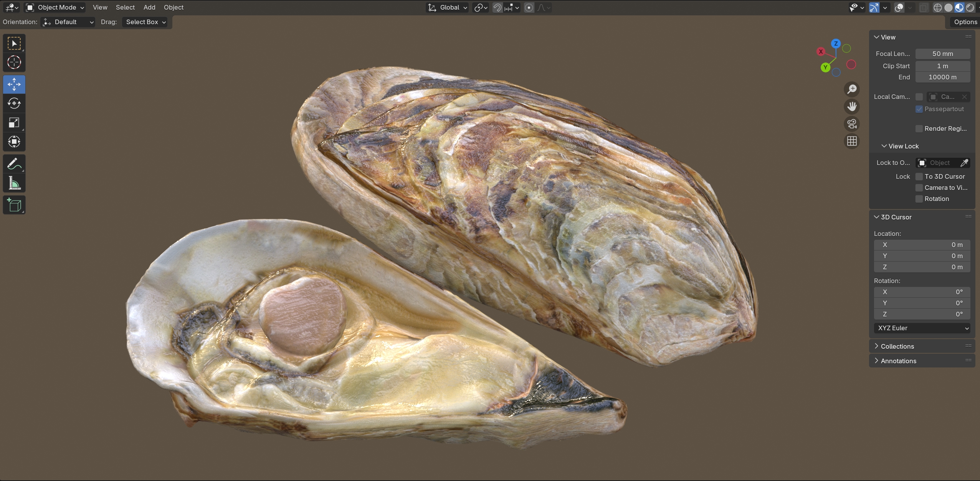
Task: Click the Options button
Action: (x=965, y=22)
